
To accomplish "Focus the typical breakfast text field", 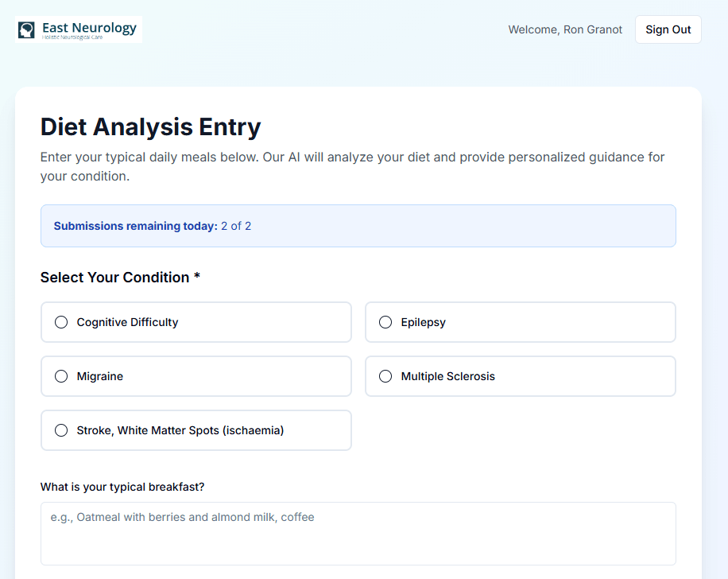I will click(x=358, y=533).
